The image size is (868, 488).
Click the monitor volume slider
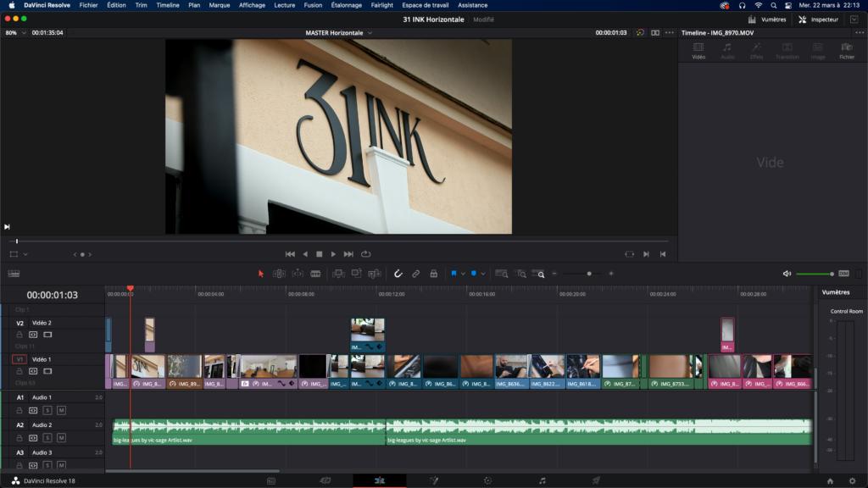(815, 274)
